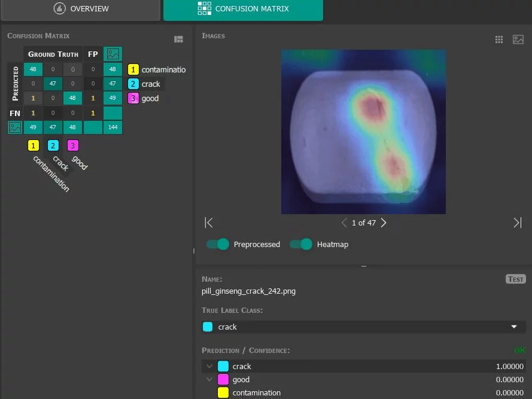
Task: Switch images panel to single image view
Action: [518, 39]
